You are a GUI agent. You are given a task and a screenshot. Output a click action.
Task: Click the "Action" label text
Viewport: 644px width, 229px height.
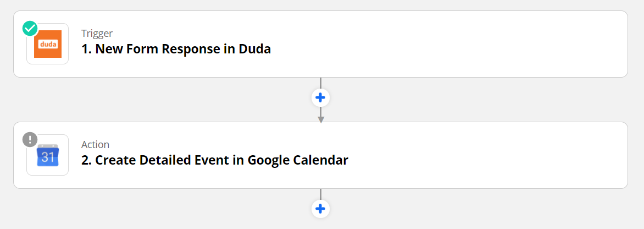(96, 144)
